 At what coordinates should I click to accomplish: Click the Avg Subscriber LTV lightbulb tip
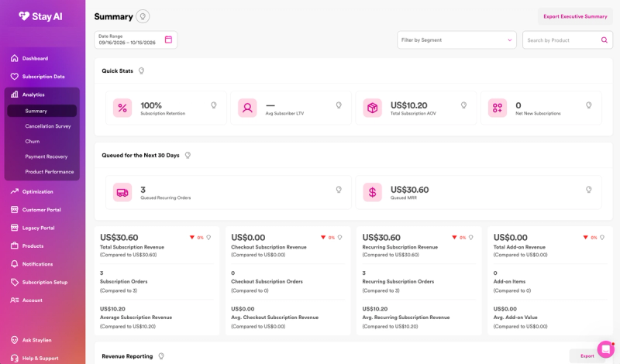(x=339, y=105)
